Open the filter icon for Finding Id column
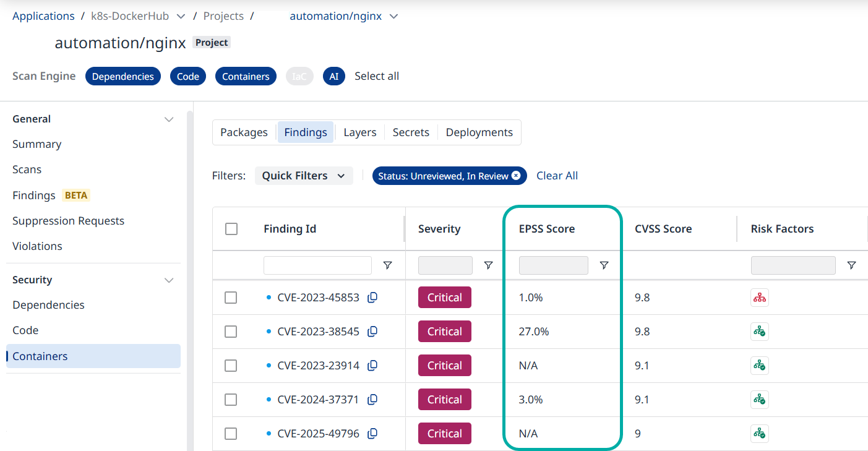The height and width of the screenshot is (451, 868). point(387,265)
